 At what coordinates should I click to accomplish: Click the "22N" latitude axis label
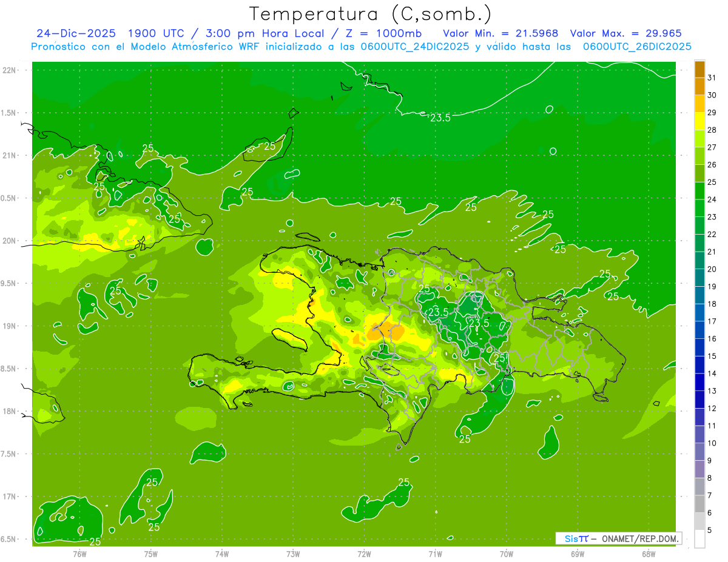10,70
